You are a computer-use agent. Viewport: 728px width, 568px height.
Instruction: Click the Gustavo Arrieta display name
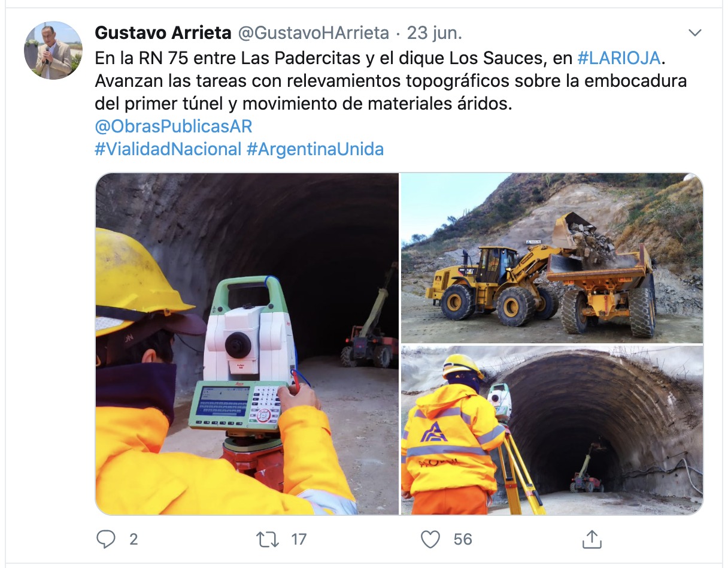tap(163, 32)
